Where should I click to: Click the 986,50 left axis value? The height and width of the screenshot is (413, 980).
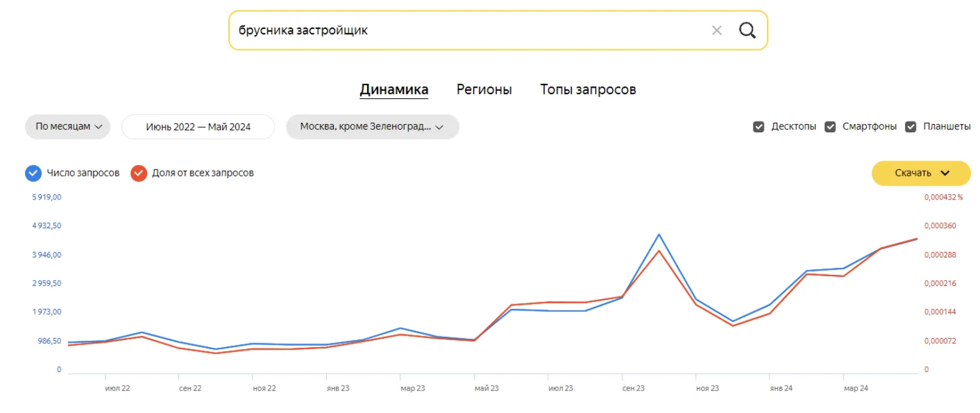point(49,341)
